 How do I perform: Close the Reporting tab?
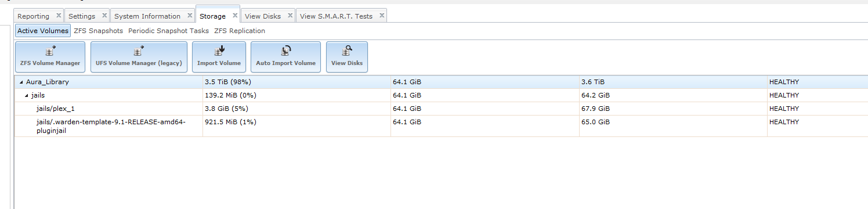(59, 16)
